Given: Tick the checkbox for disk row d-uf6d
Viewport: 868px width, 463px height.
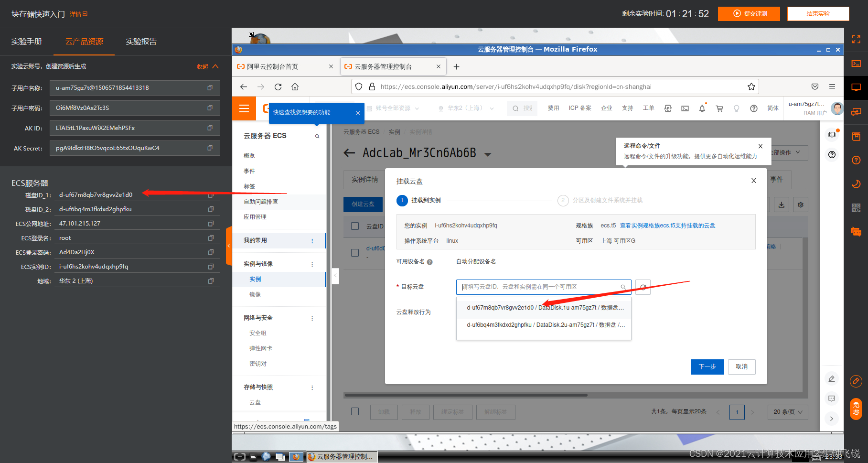Looking at the screenshot, I should pyautogui.click(x=355, y=252).
